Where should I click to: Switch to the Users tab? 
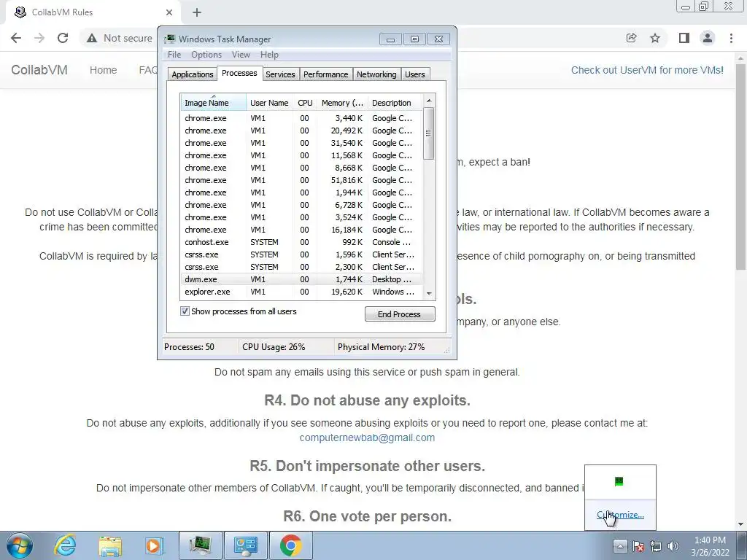click(415, 74)
